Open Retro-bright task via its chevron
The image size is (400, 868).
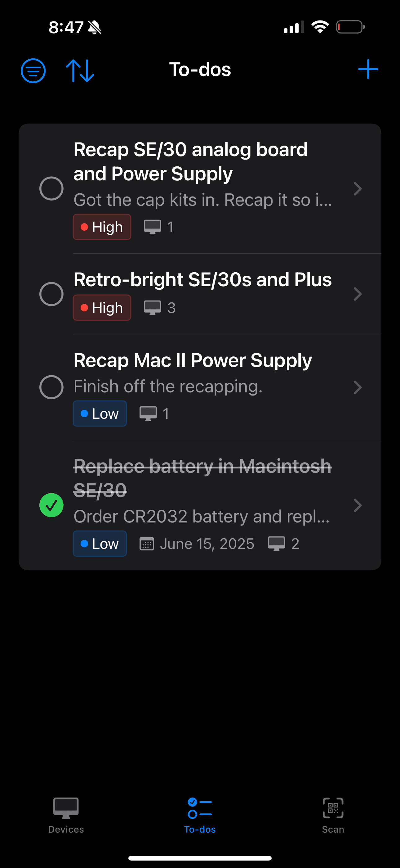pos(358,294)
